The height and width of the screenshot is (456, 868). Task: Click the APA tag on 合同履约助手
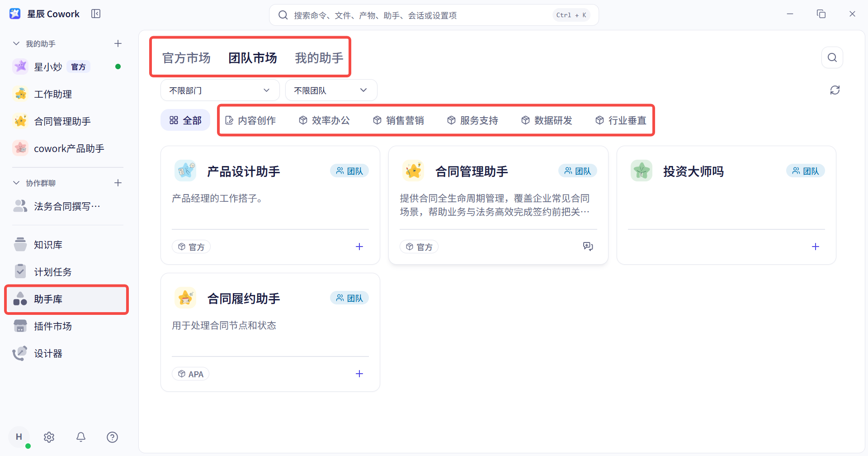(x=191, y=374)
